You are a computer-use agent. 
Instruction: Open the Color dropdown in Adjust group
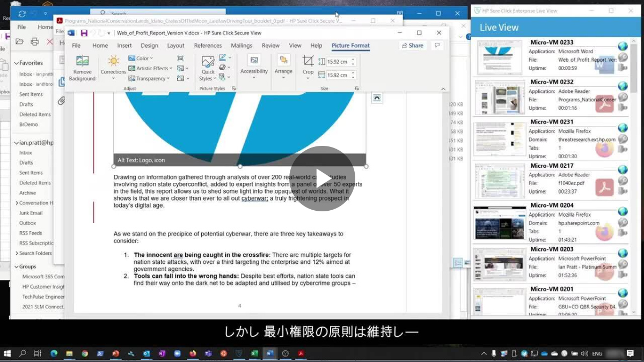point(141,58)
